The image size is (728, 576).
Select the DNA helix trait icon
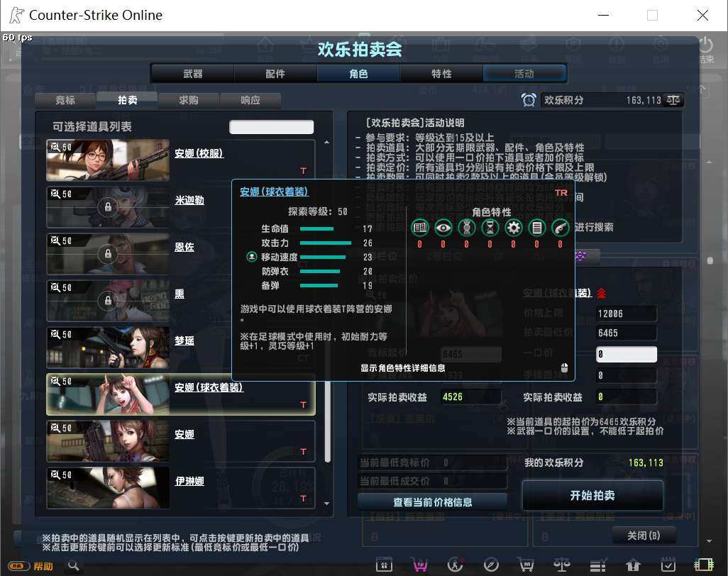(x=467, y=228)
